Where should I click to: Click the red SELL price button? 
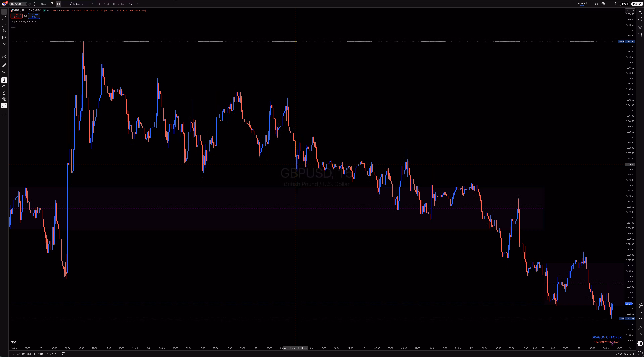[x=16, y=16]
